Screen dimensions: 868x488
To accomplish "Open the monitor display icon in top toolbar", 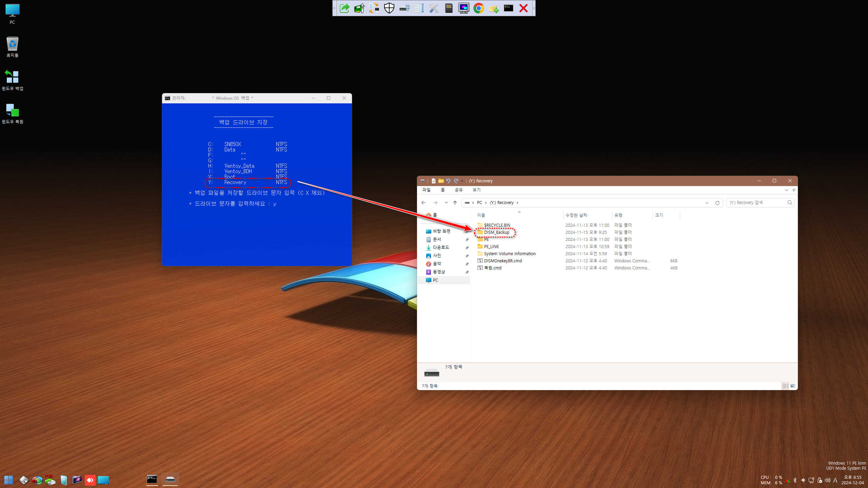I will (x=464, y=8).
